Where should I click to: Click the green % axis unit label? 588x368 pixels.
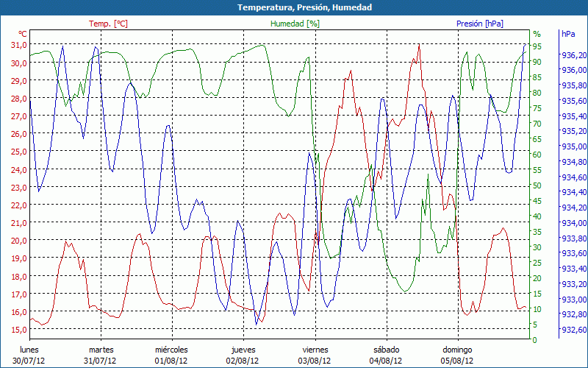pos(537,34)
